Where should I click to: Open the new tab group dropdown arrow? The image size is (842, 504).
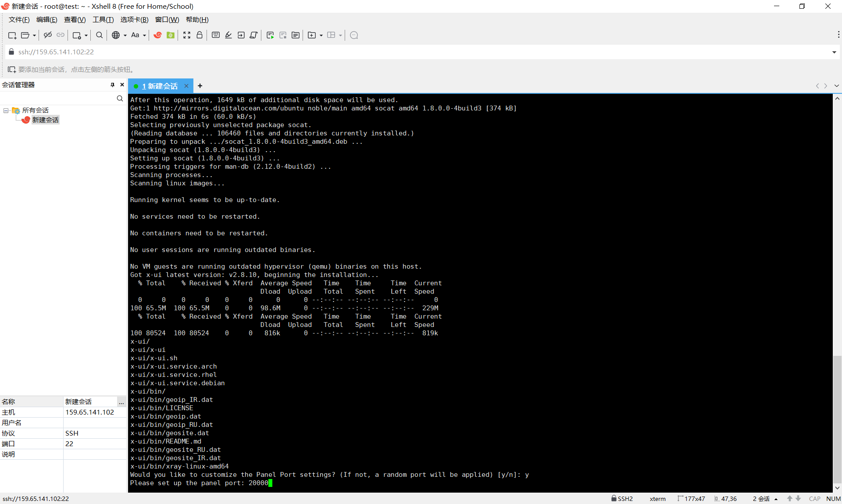pyautogui.click(x=321, y=35)
